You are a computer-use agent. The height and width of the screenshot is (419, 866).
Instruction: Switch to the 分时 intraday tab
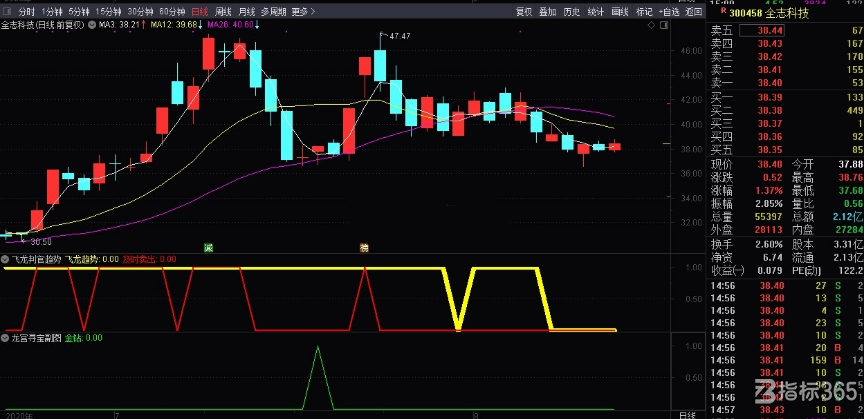(x=26, y=12)
